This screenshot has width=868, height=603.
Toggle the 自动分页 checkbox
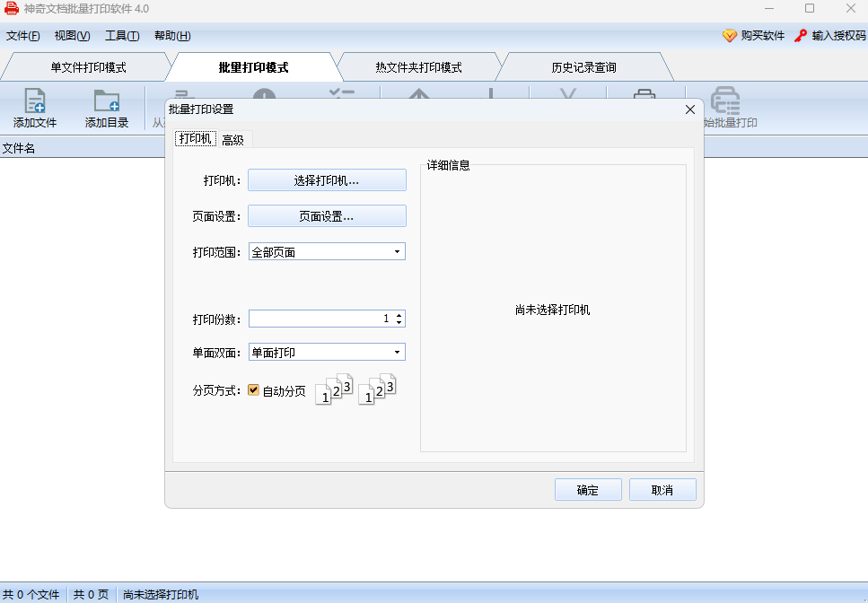coord(253,390)
